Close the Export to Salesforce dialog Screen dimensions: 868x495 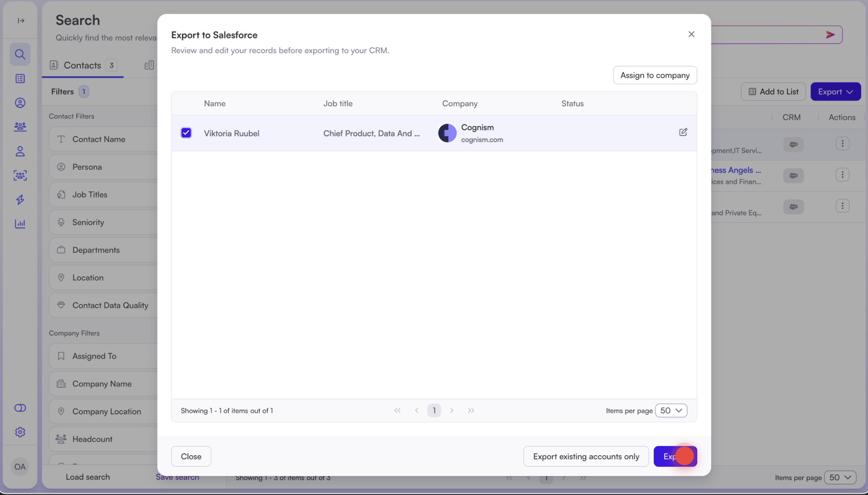691,34
